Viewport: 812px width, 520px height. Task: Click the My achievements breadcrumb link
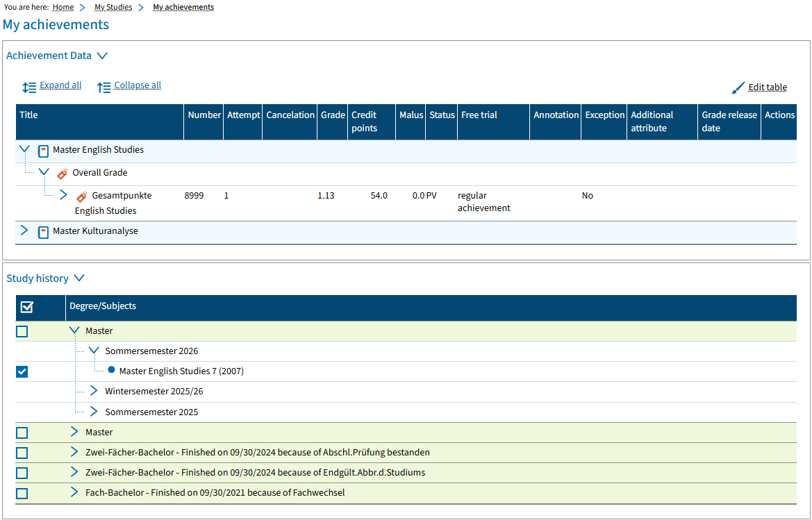(x=183, y=7)
